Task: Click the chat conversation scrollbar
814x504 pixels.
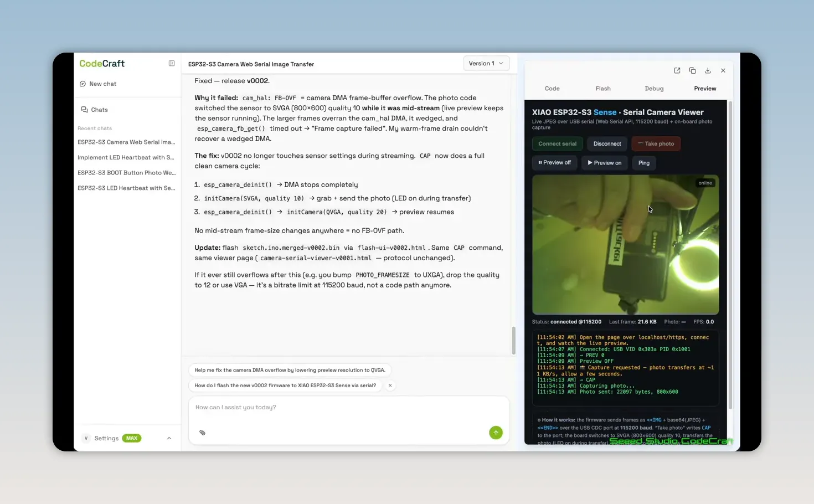Action: tap(513, 340)
